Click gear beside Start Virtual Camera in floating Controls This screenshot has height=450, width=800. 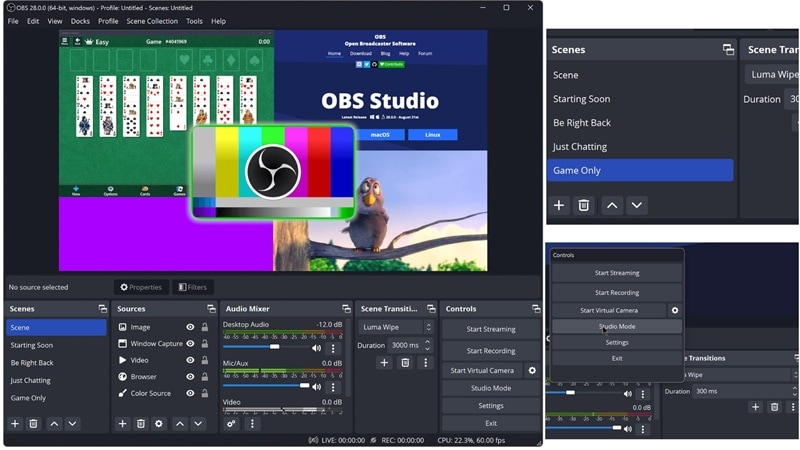675,310
